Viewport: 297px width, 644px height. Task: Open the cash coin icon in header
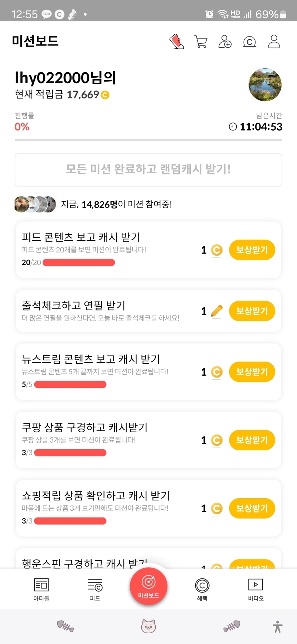(x=249, y=42)
